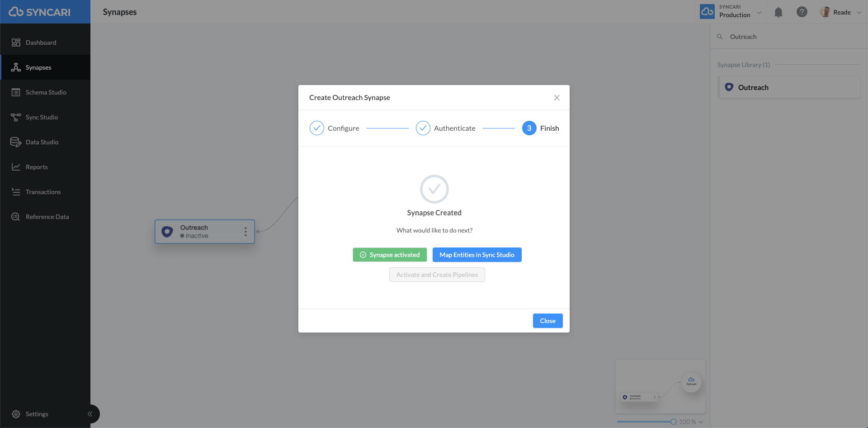Image resolution: width=868 pixels, height=428 pixels.
Task: Click the Reade user avatar
Action: point(825,12)
